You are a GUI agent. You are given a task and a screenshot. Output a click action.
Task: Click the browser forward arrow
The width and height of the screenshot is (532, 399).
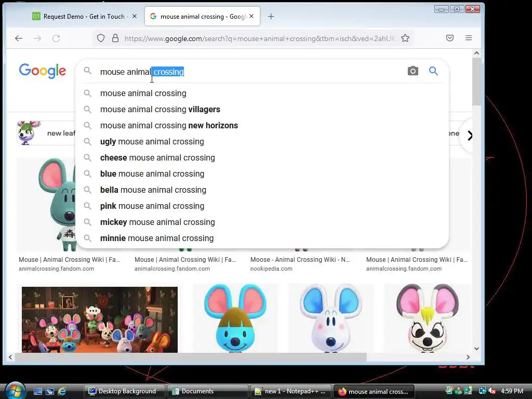coord(37,38)
